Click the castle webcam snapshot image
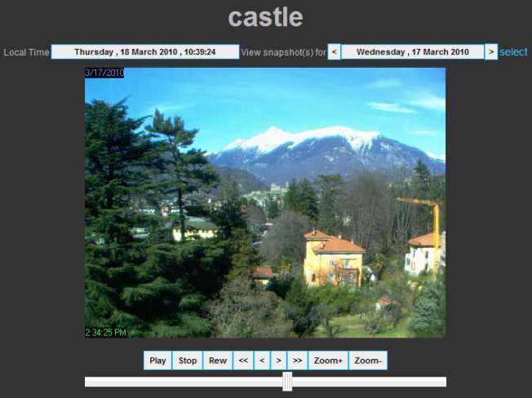 coord(265,202)
